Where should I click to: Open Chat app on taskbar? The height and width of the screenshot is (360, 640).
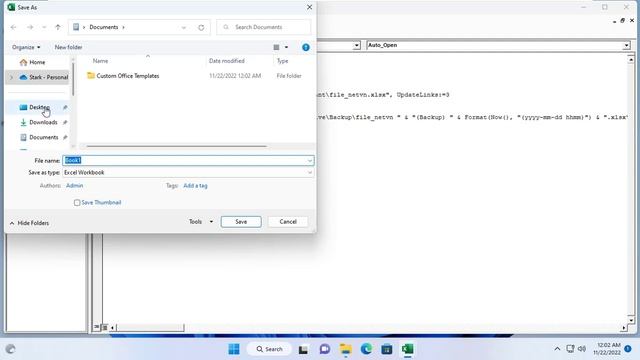pyautogui.click(x=325, y=349)
